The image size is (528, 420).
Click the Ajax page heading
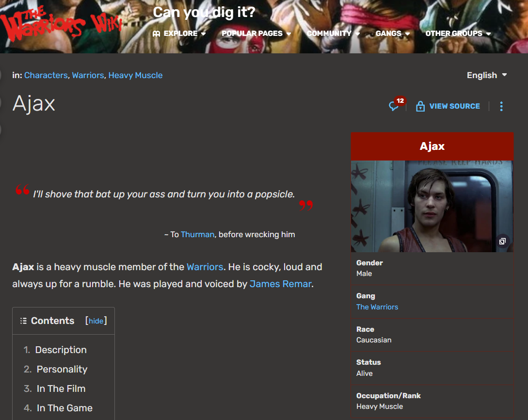pos(33,103)
